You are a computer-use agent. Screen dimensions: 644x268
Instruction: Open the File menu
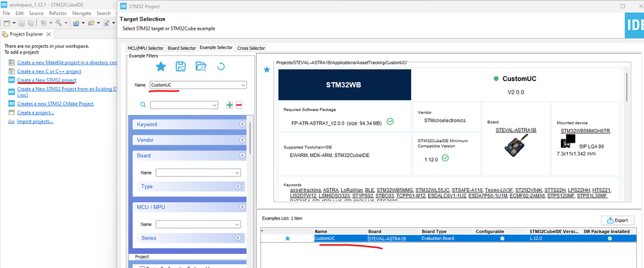[x=6, y=13]
